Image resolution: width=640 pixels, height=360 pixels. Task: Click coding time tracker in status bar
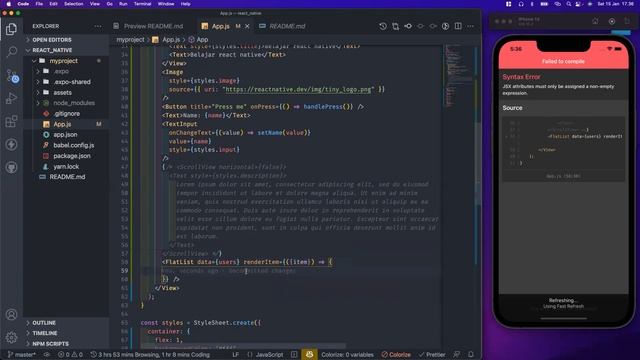tap(150, 355)
